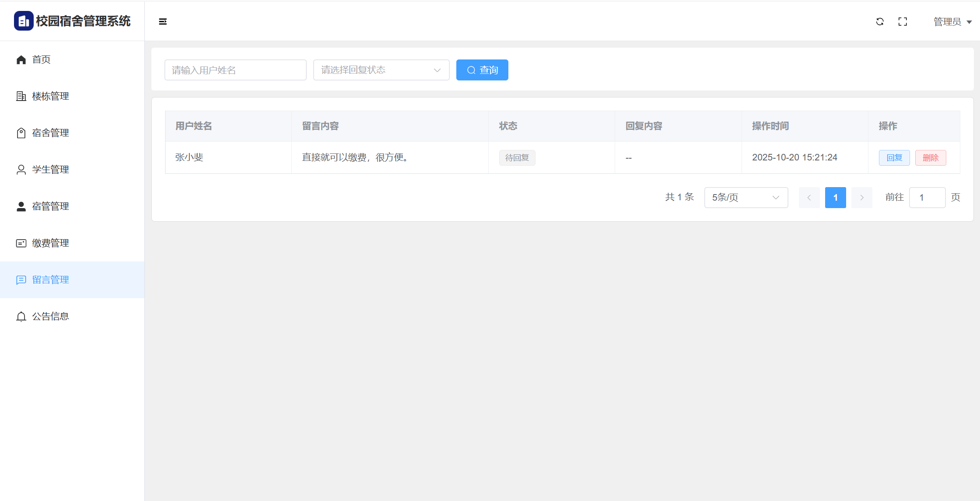Expand the 请选择回复状态 dropdown
Viewport: 980px width, 501px height.
(x=381, y=70)
